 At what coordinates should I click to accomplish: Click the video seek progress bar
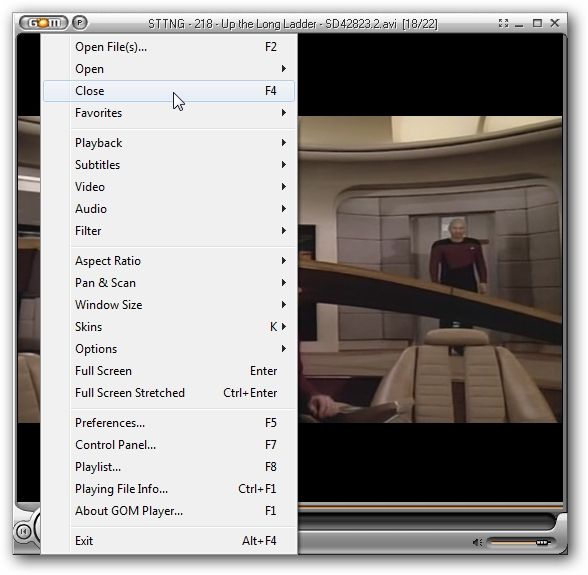[430, 508]
